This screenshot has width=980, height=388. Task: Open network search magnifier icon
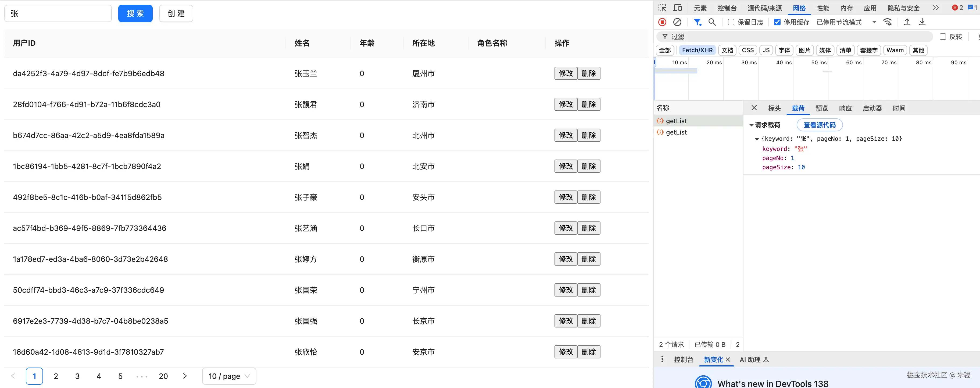click(x=712, y=22)
